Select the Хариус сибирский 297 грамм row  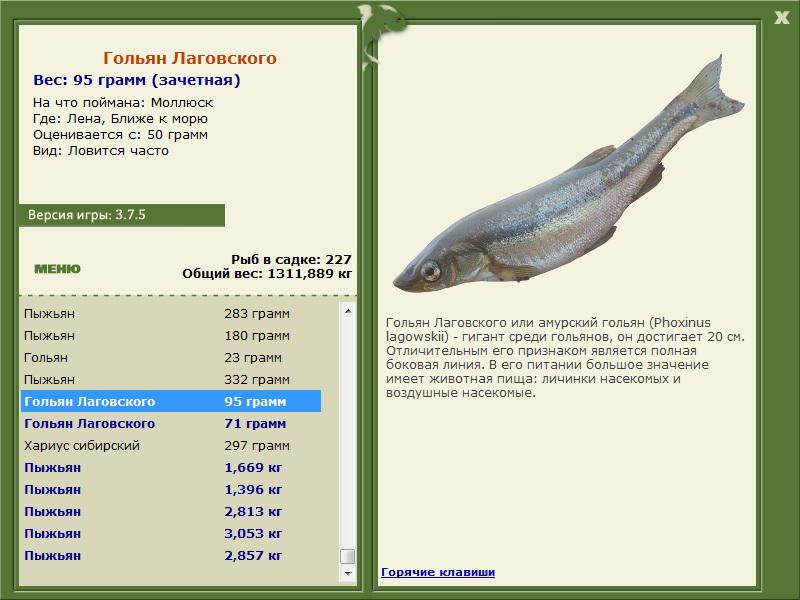[x=171, y=445]
